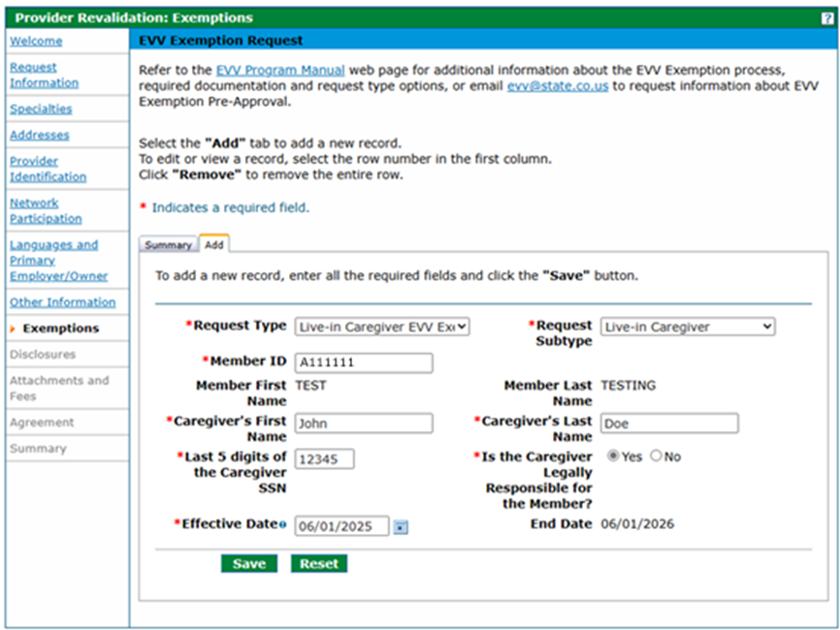Open Languages and Primary Employer/Owner link

click(x=58, y=260)
